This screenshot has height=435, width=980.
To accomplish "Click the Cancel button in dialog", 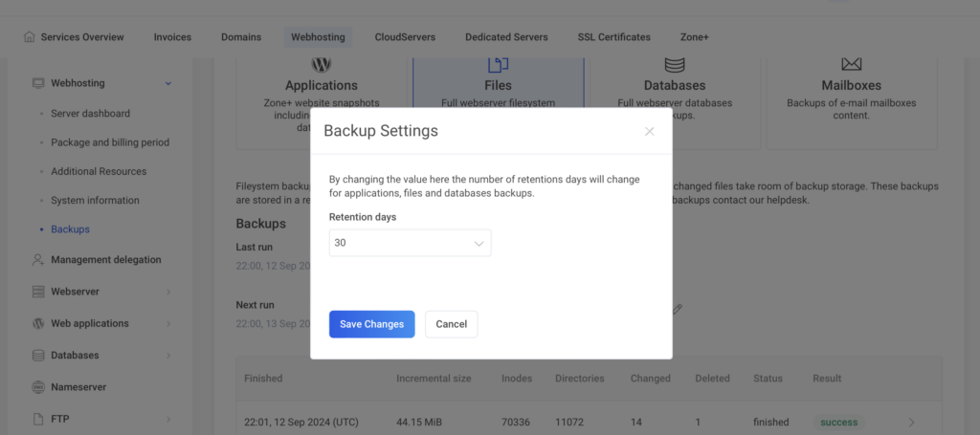I will (x=451, y=324).
